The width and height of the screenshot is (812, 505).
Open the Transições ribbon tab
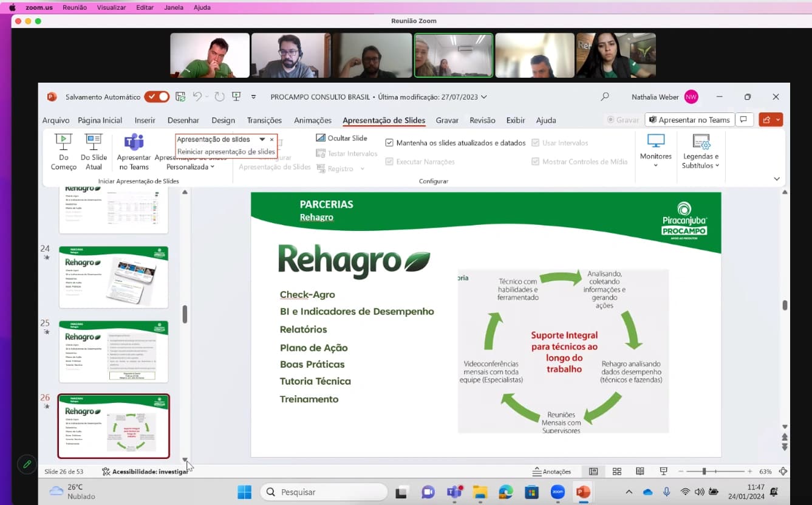(264, 120)
